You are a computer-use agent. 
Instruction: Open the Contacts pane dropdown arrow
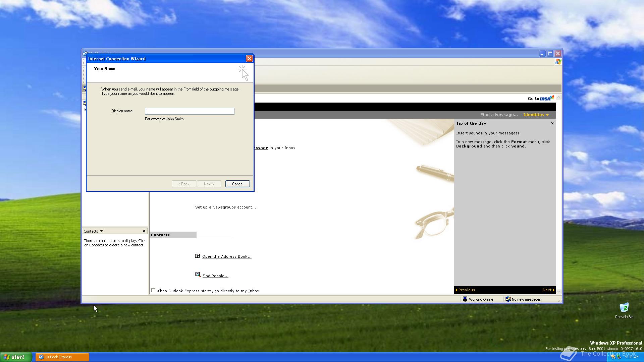pos(101,231)
